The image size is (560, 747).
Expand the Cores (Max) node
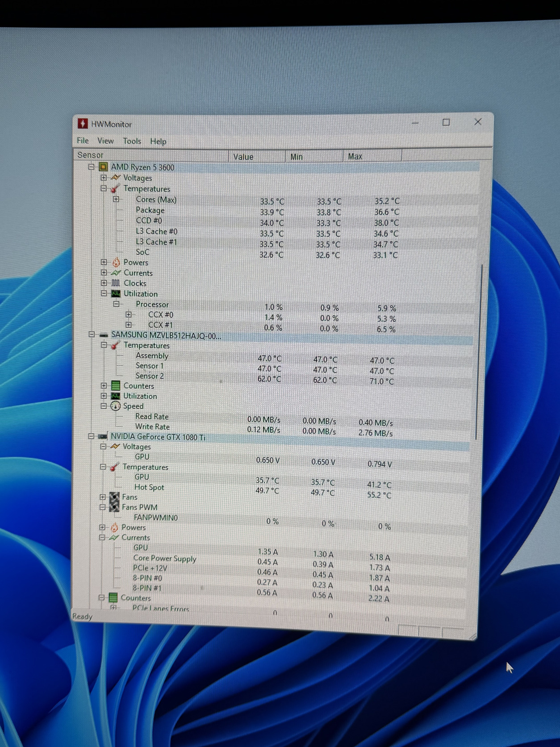(116, 199)
